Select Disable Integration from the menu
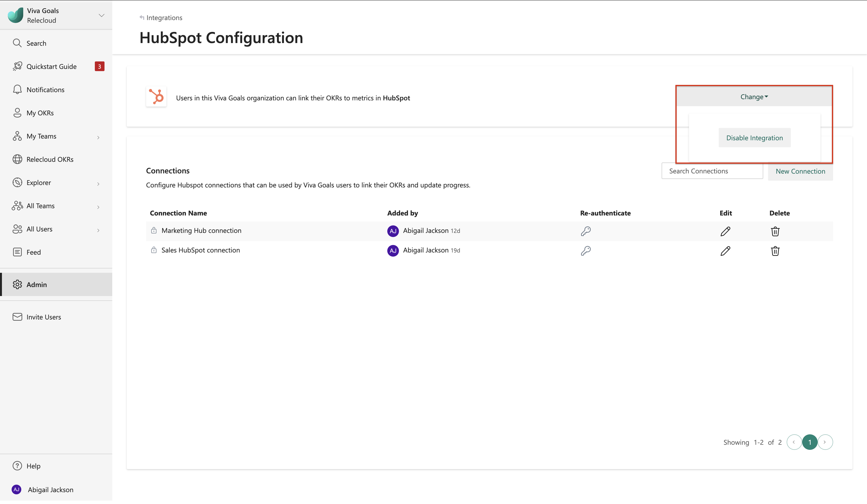 (754, 138)
